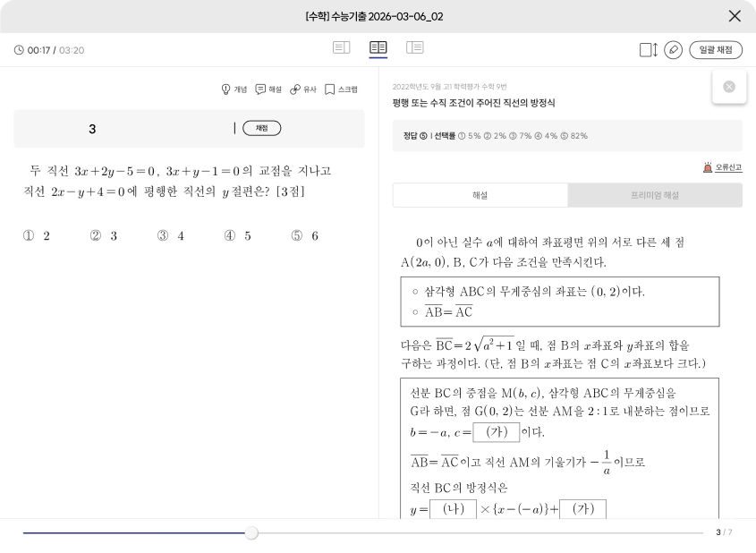
Task: Open the 개념 concept lightbulb
Action: (234, 89)
